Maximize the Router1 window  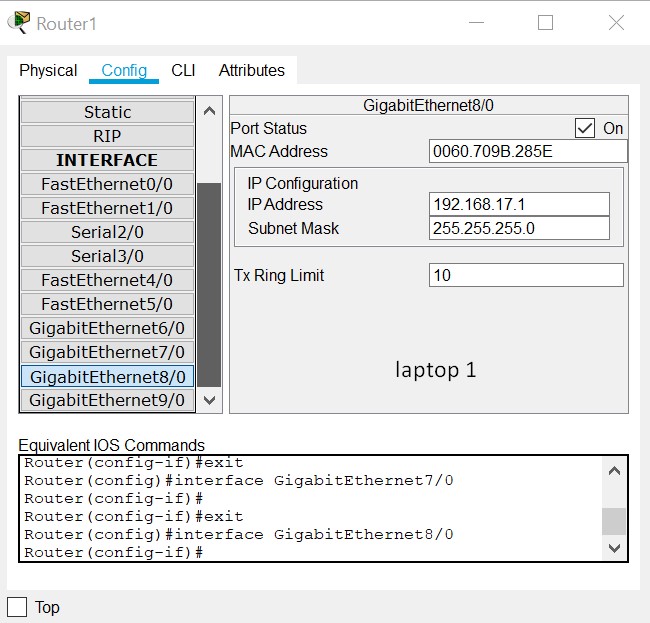click(545, 23)
